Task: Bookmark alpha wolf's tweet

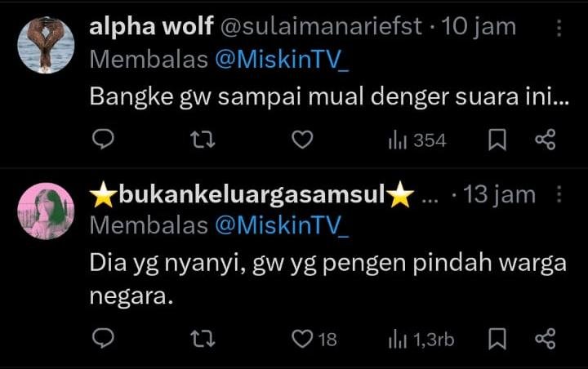Action: (x=497, y=140)
